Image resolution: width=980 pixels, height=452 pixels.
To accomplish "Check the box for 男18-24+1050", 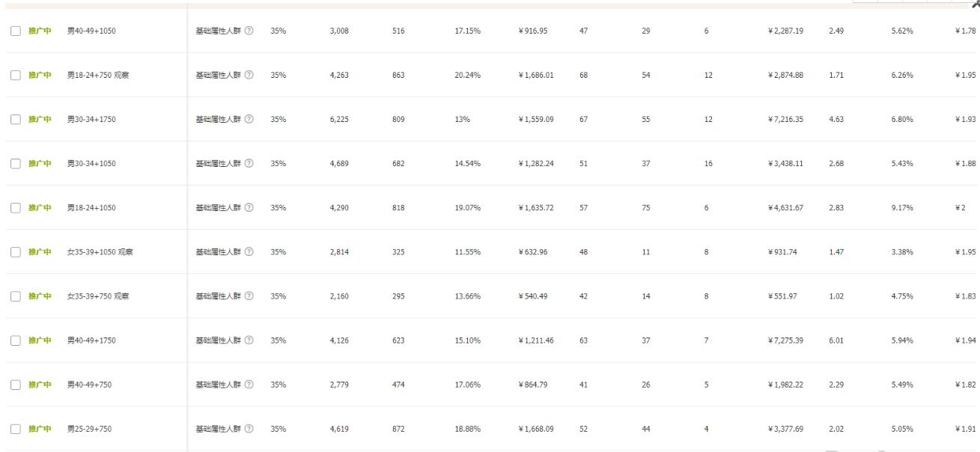I will (16, 207).
